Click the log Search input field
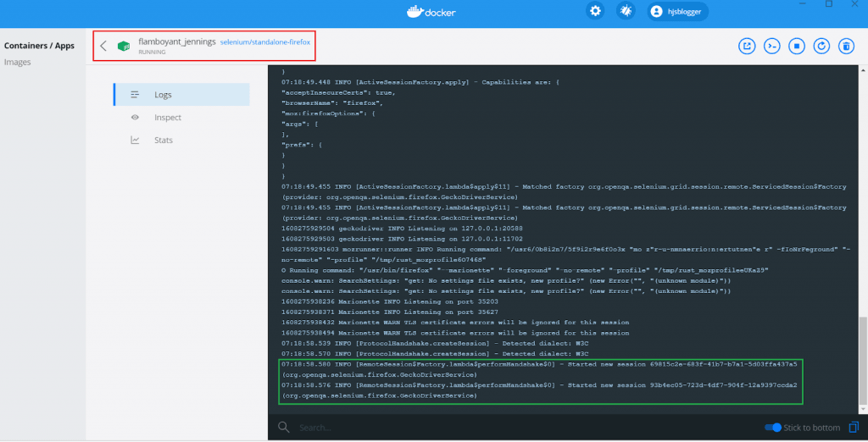 [509, 428]
